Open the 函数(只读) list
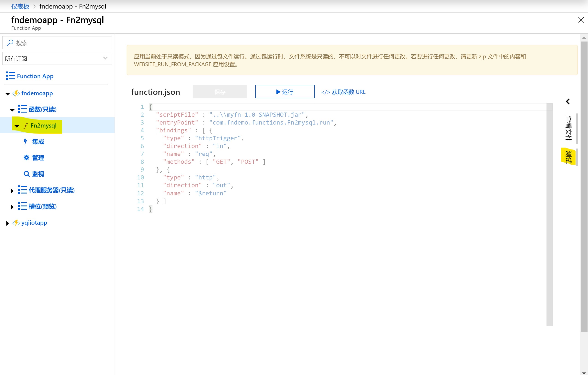This screenshot has height=375, width=588. (x=42, y=109)
